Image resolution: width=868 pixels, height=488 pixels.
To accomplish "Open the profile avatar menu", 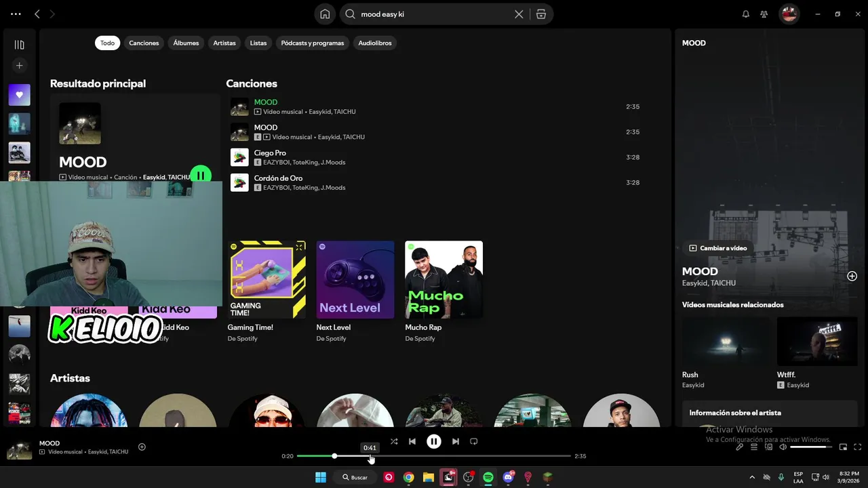I will click(x=789, y=14).
